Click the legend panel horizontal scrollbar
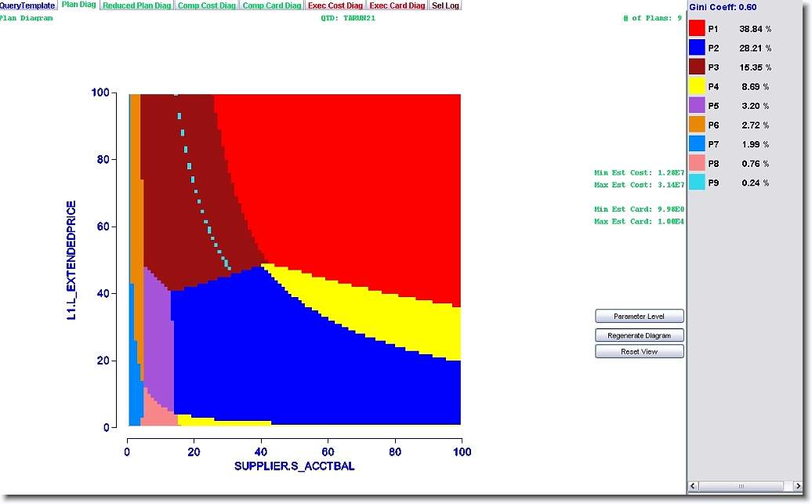Viewport: 812px width, 504px height. [742, 487]
